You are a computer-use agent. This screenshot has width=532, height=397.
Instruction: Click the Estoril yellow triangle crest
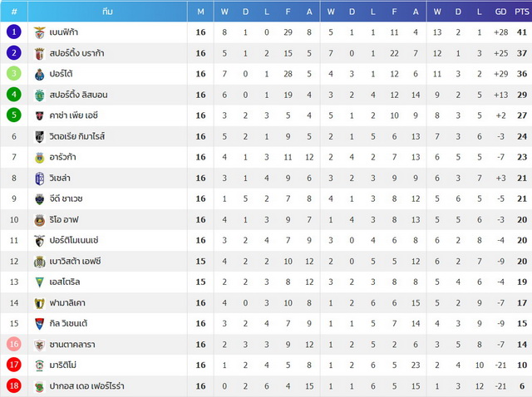click(x=40, y=282)
